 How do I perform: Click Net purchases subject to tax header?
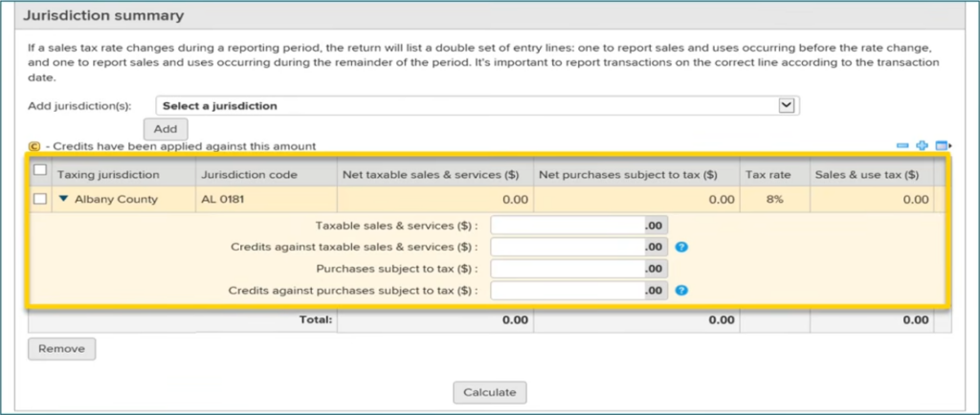pos(628,175)
